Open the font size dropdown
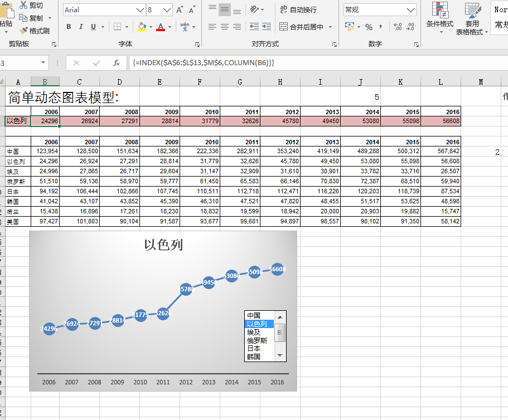 [x=167, y=10]
